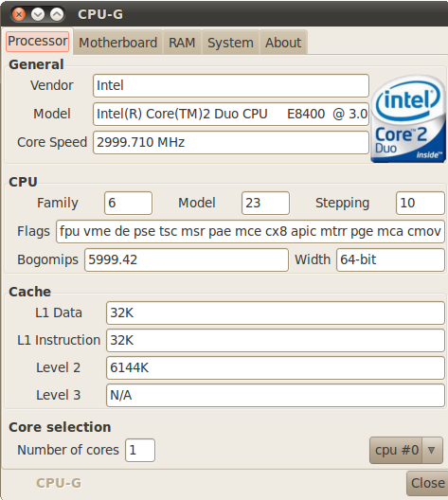Screen dimensions: 448x500
Task: Click the "Stepping" label
Action: coord(343,203)
